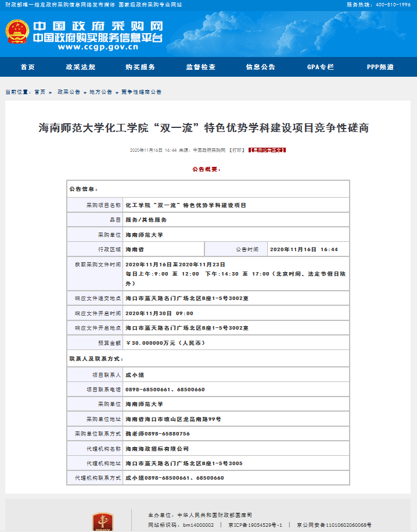Click the 政采公告 breadcrumb link
The image size is (417, 532).
tap(69, 92)
